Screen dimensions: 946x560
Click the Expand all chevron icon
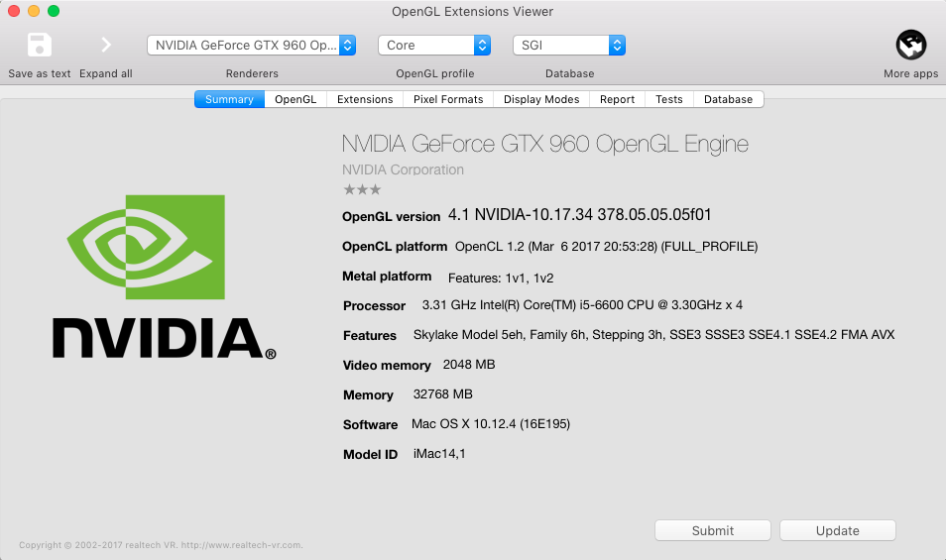click(106, 45)
